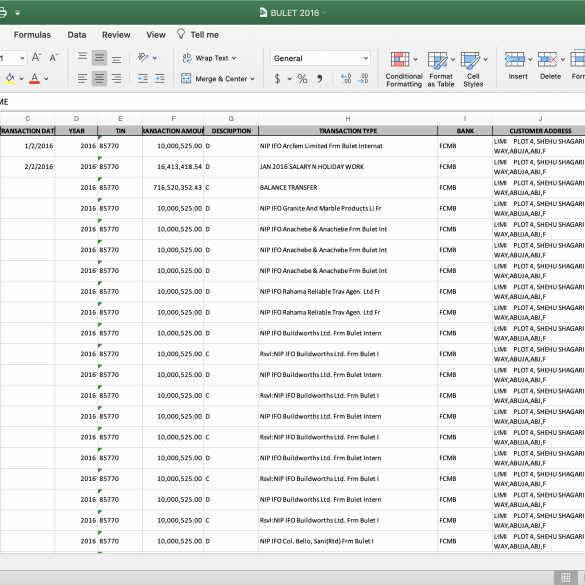Viewport: 585px width, 585px height.
Task: Apply currency dollar format
Action: 277,78
